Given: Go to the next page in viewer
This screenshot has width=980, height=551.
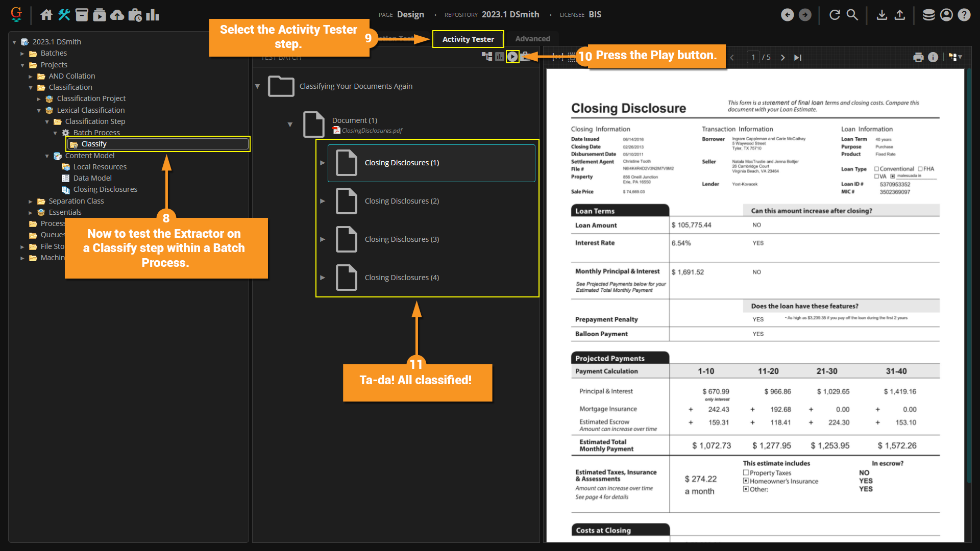Looking at the screenshot, I should pos(782,58).
